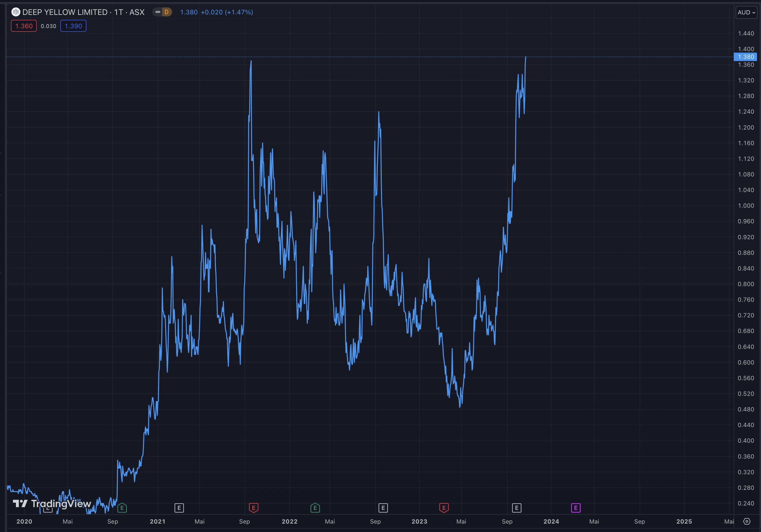Click the blue 1.390 buy price button
The width and height of the screenshot is (761, 532).
[x=73, y=26]
